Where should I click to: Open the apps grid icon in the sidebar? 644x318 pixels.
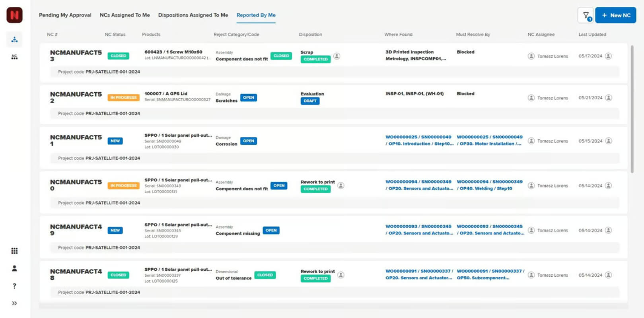pos(14,251)
